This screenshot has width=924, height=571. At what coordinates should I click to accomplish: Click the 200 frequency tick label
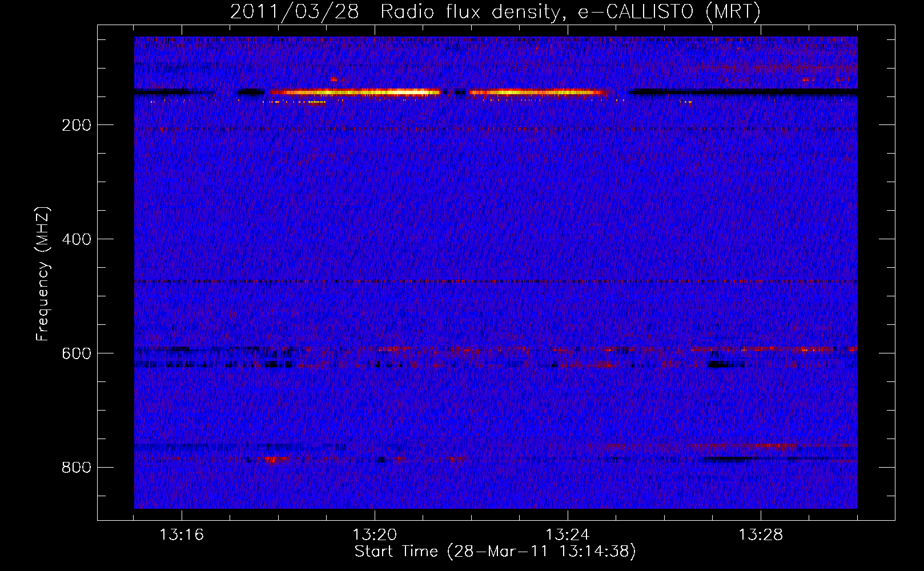(x=77, y=125)
